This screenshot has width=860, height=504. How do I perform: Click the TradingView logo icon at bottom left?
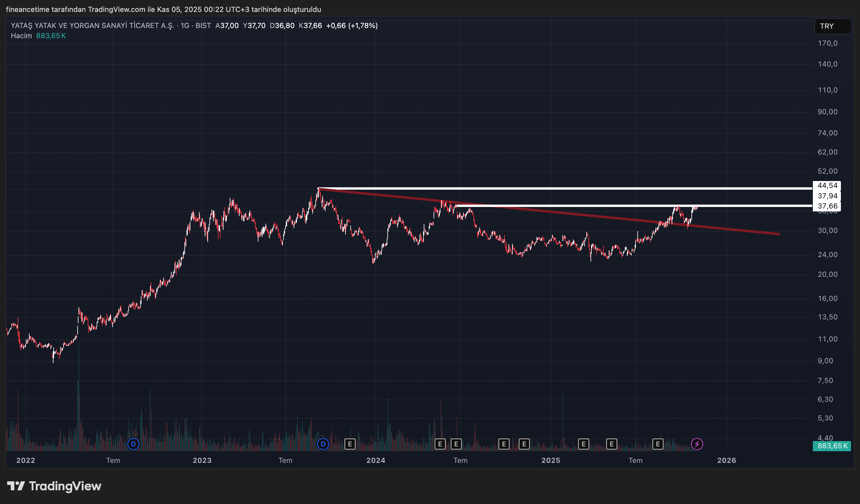[16, 486]
